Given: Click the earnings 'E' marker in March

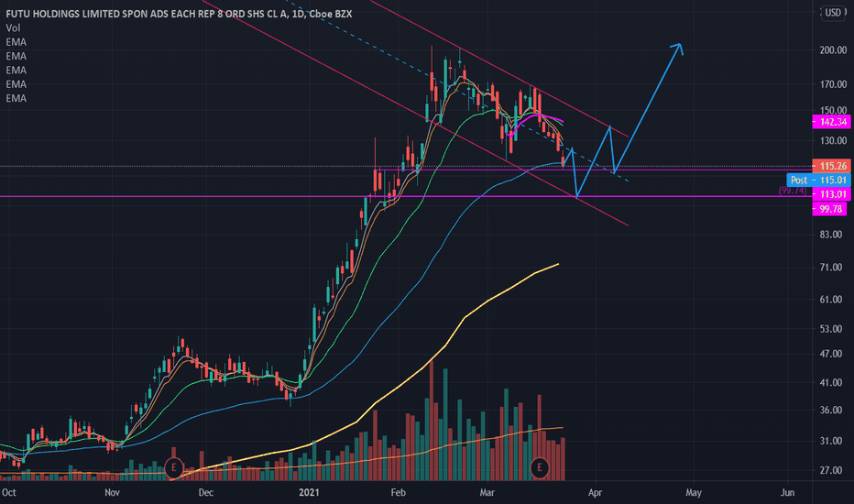Looking at the screenshot, I should 539,467.
